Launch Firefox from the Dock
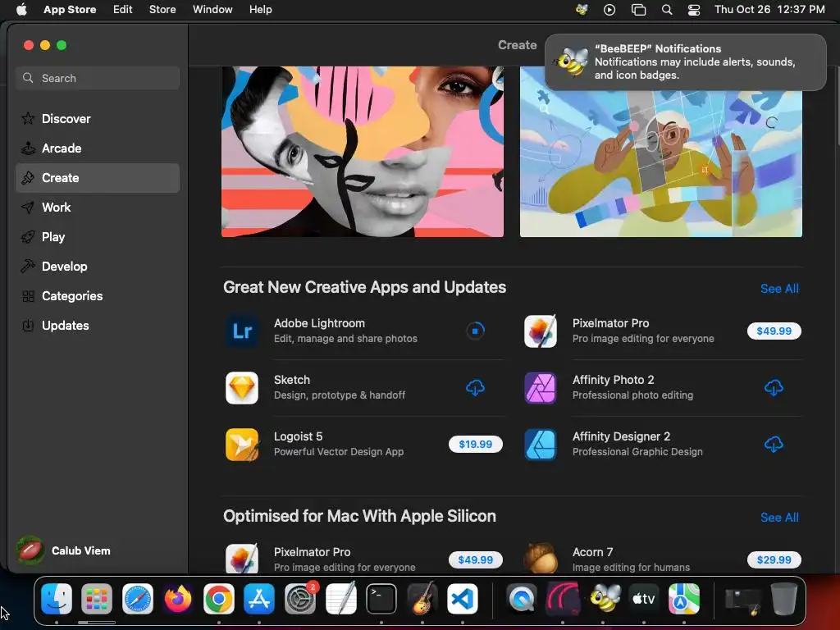This screenshot has width=840, height=630. click(178, 599)
